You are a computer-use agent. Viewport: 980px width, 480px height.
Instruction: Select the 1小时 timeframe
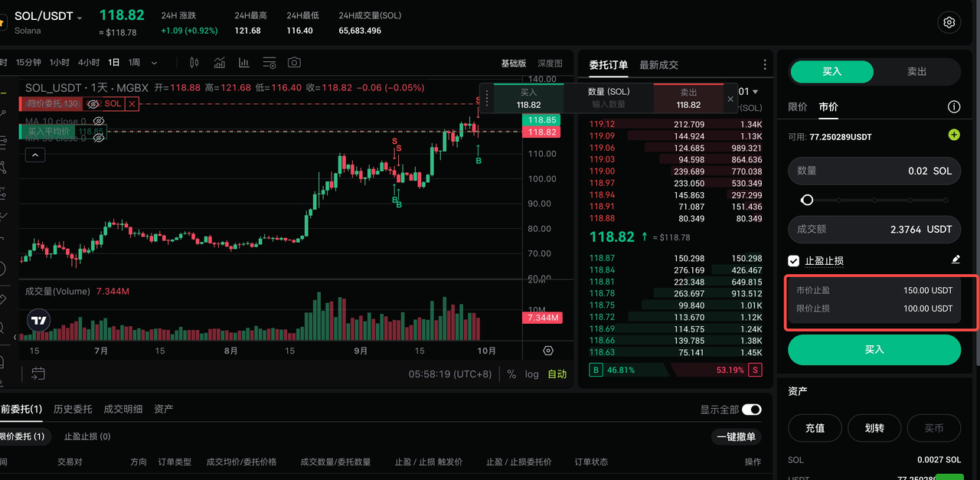pos(59,63)
